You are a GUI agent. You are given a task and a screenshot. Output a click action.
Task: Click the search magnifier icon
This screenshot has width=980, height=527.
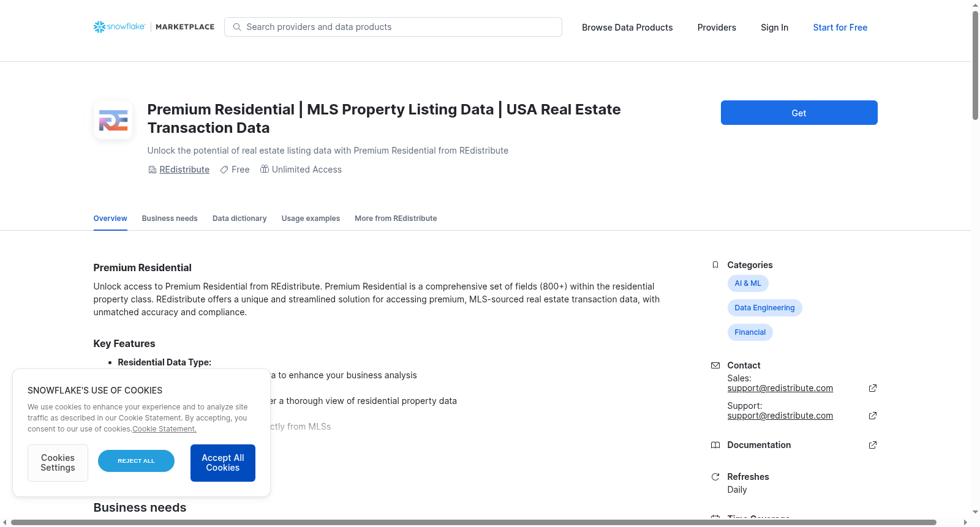tap(237, 27)
